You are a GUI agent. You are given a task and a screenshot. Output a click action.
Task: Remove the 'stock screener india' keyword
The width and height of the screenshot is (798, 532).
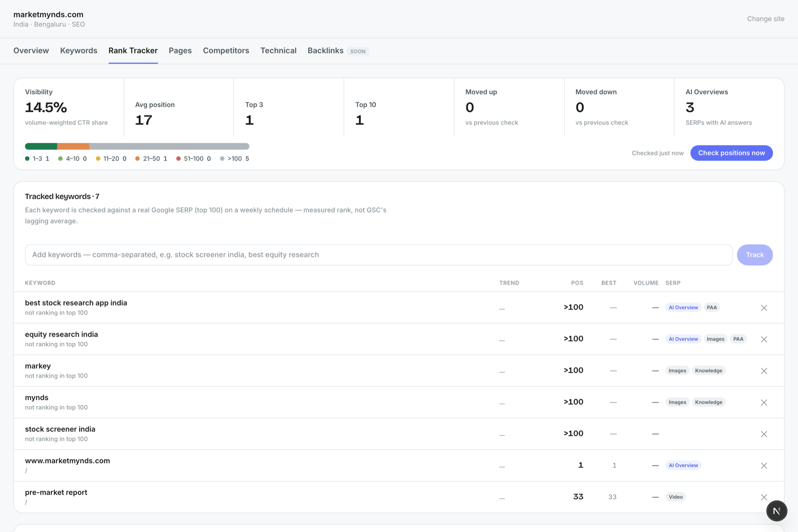coord(764,434)
